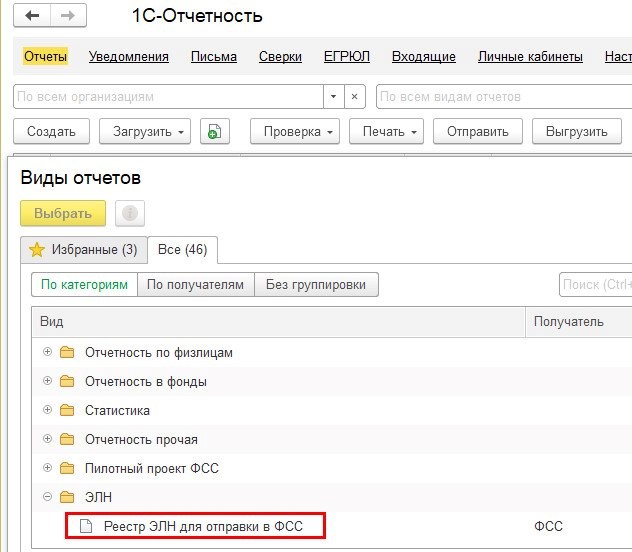Select По категориям grouping option
This screenshot has width=632, height=552.
(x=84, y=285)
